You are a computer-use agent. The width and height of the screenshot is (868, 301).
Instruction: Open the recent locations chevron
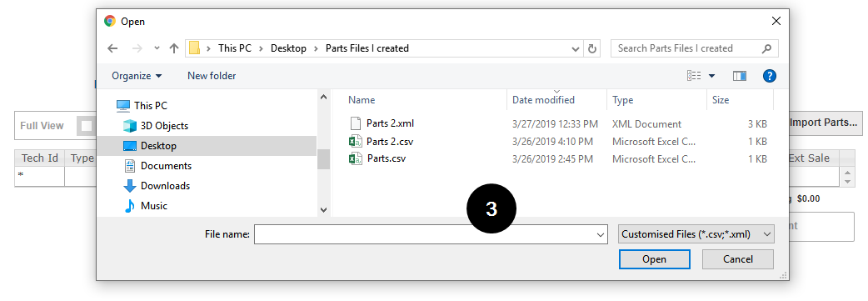[157, 48]
